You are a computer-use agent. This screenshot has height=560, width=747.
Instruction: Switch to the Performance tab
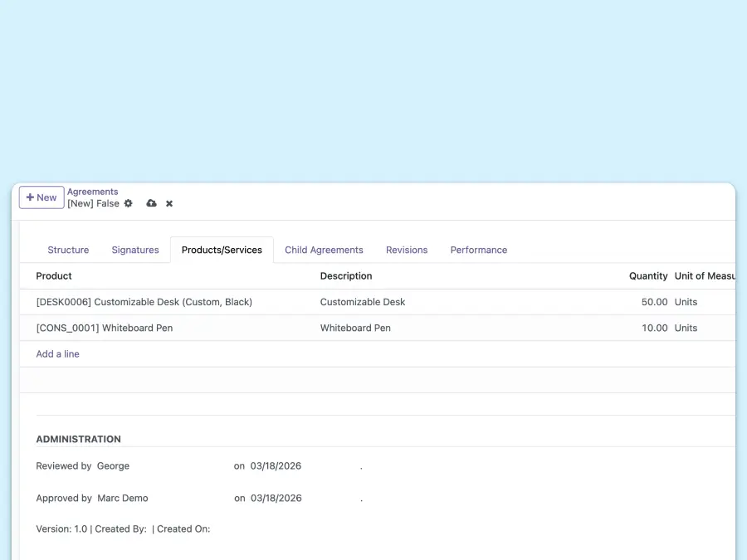[479, 250]
